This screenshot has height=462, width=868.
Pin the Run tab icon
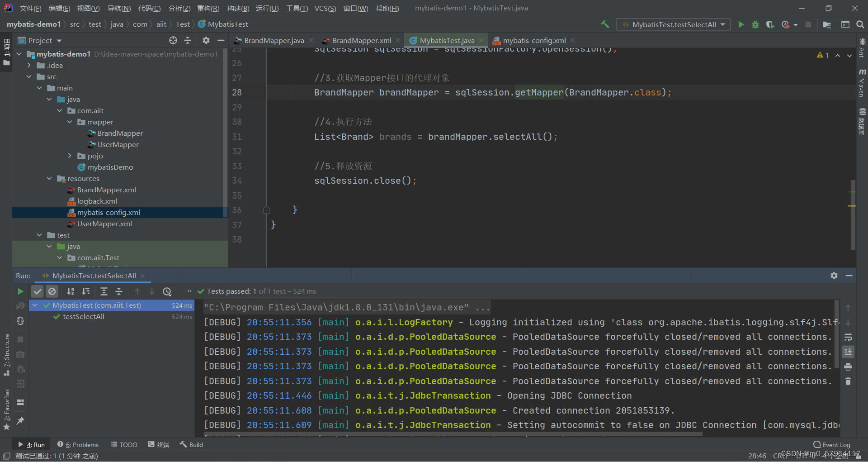click(x=20, y=421)
